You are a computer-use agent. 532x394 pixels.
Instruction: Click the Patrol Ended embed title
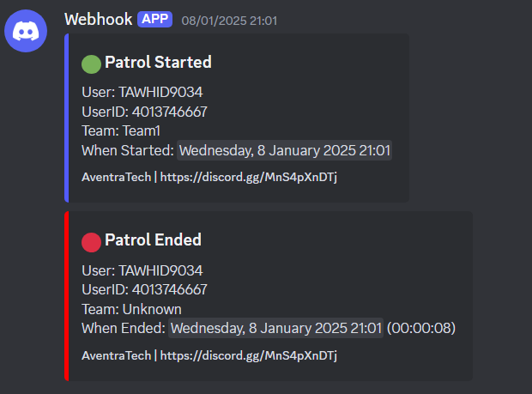click(153, 240)
